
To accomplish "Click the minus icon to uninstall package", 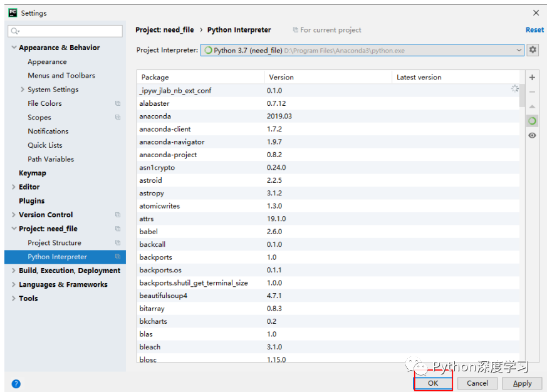I will coord(532,92).
